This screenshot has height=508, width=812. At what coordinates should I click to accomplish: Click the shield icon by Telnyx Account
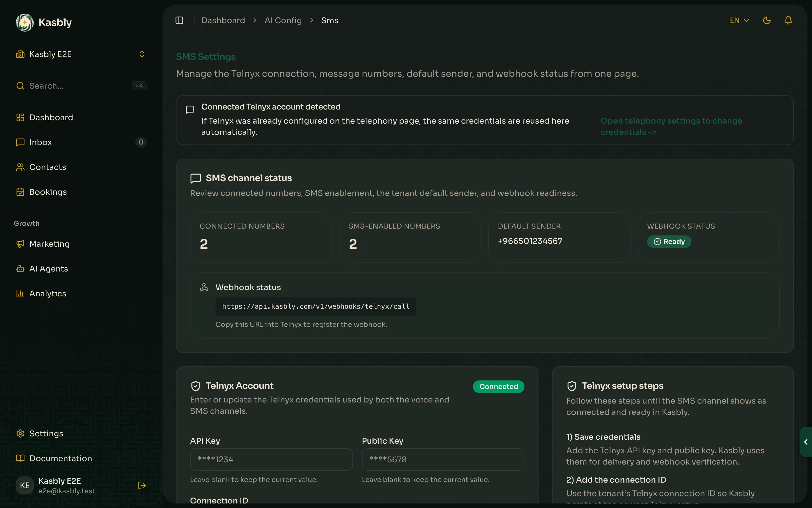tap(196, 386)
